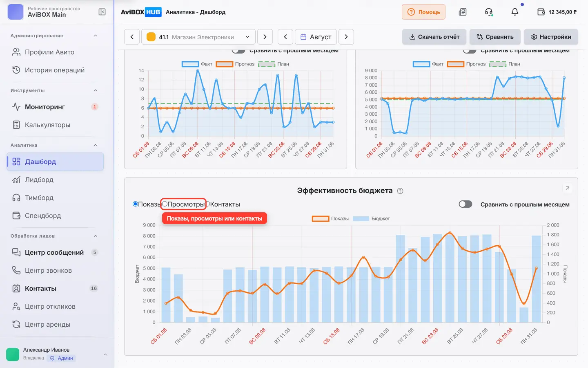
Task: Click the Скачать отчёт button
Action: (434, 37)
